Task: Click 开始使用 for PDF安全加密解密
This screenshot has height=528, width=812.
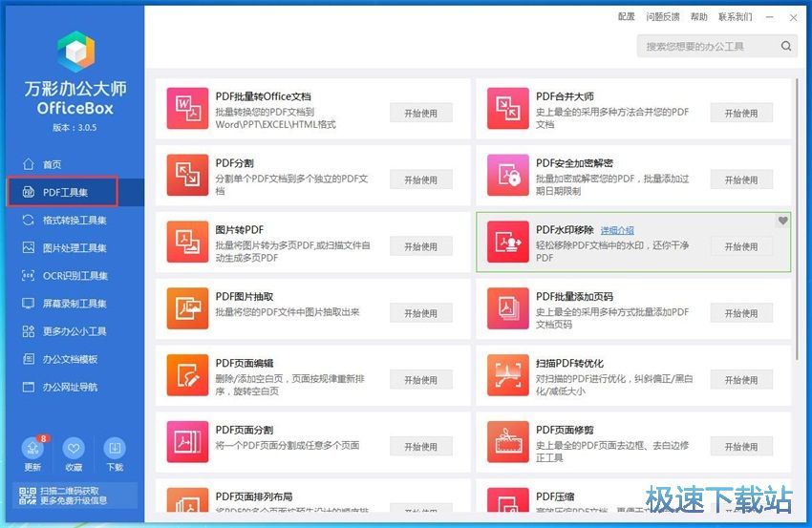Action: [x=741, y=180]
